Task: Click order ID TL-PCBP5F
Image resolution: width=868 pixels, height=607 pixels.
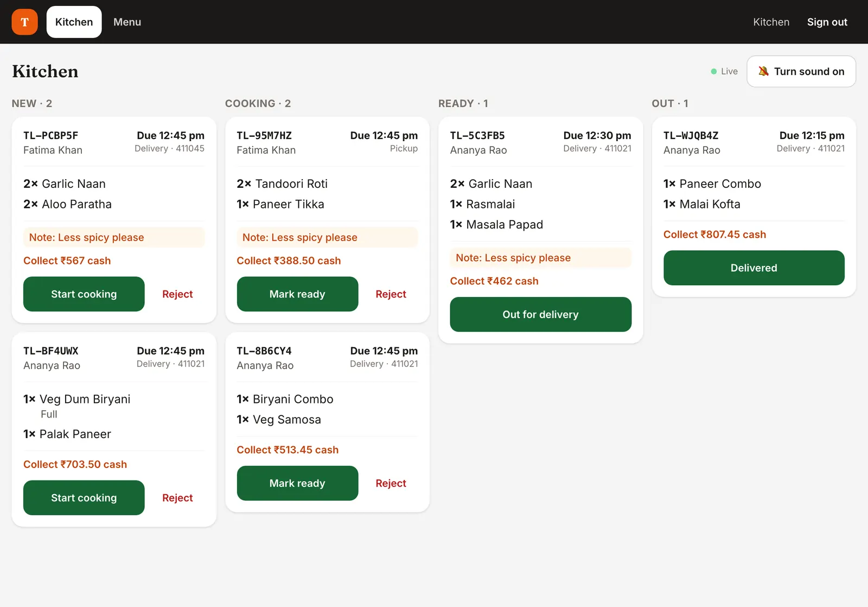Action: pyautogui.click(x=51, y=135)
